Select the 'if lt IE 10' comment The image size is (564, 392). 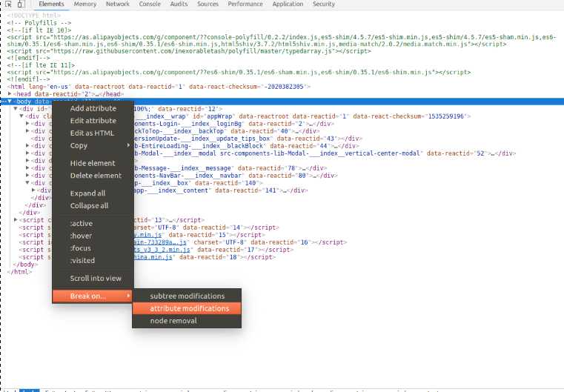click(x=39, y=30)
